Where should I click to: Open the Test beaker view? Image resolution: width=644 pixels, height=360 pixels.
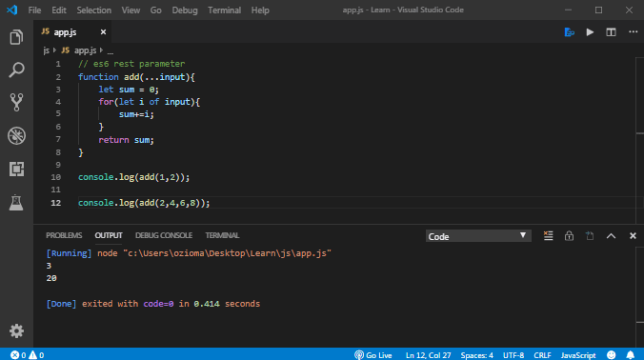click(x=16, y=202)
